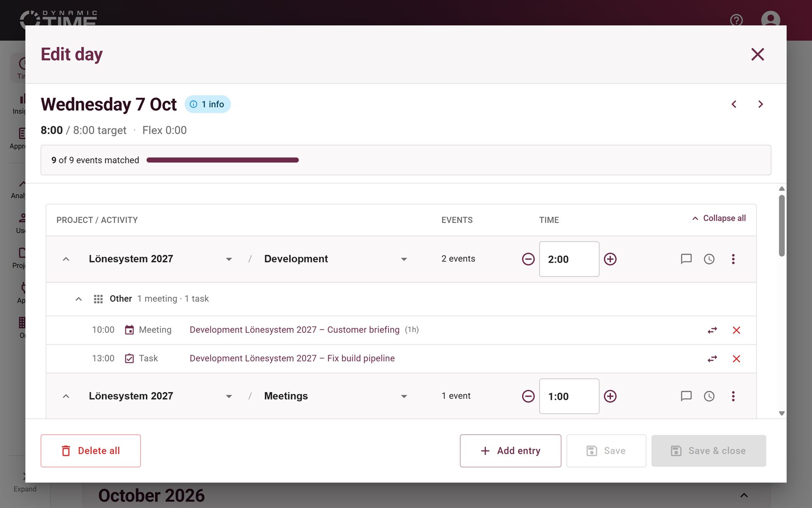Collapse the Lönesystem 2027 Development row
The image size is (812, 508).
point(66,259)
